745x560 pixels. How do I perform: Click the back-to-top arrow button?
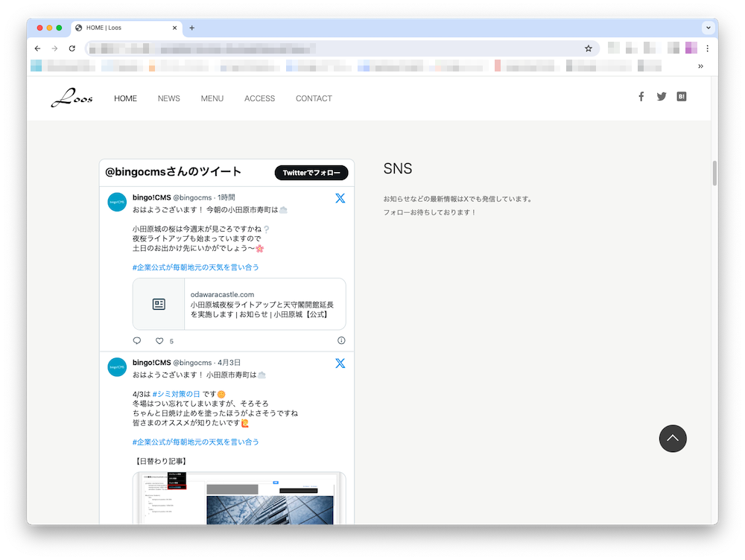(x=672, y=438)
